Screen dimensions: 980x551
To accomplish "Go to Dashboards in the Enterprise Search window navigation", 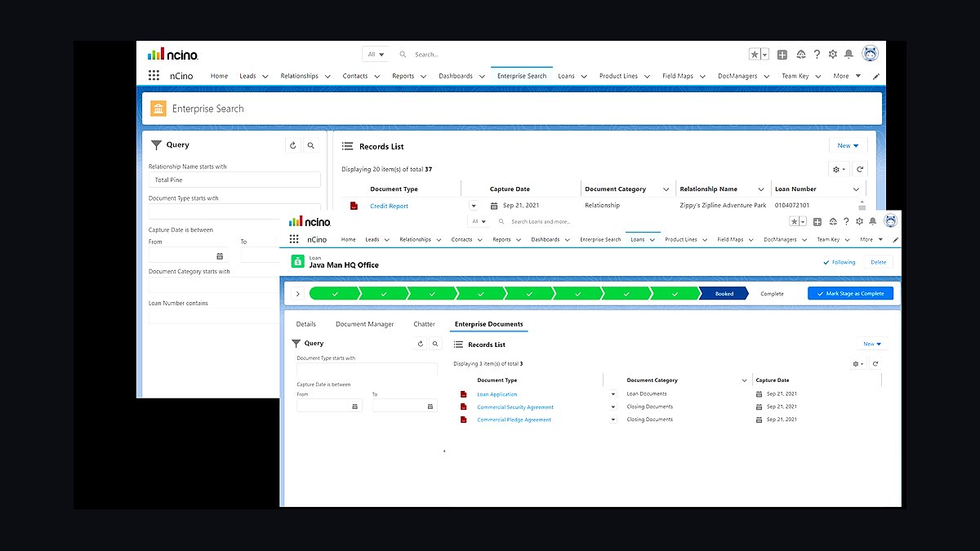I will [x=456, y=76].
